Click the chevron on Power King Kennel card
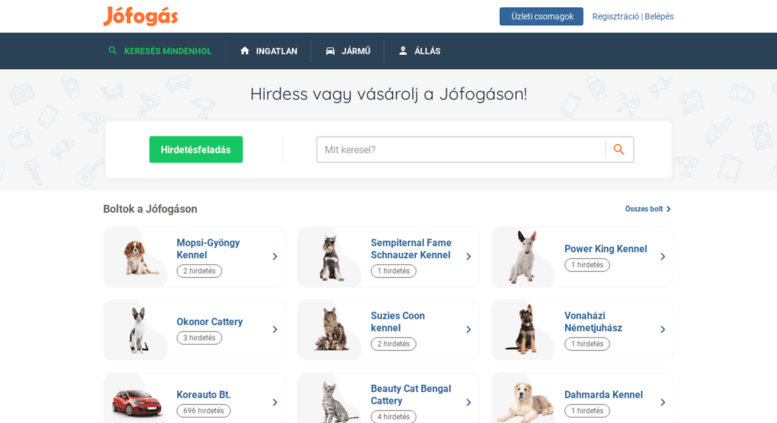 tap(663, 257)
